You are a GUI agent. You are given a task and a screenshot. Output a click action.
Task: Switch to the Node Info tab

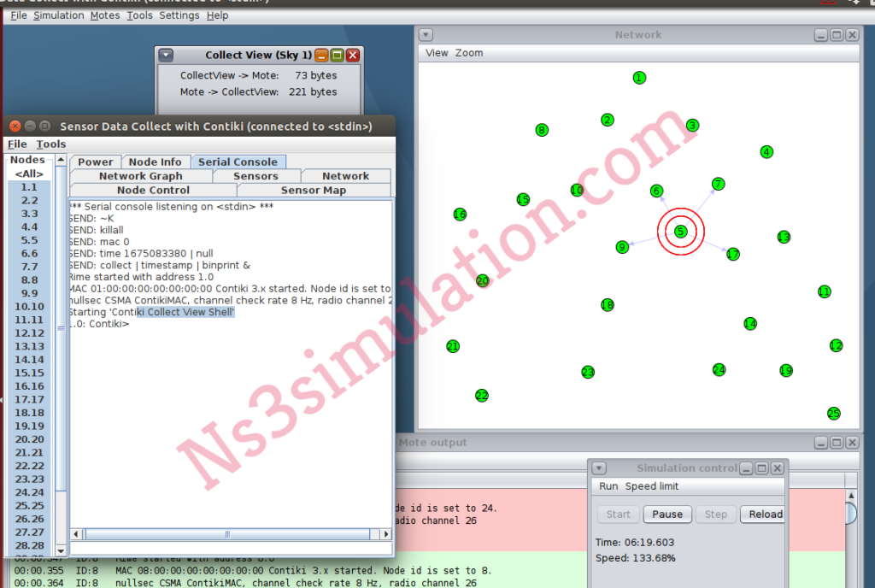click(156, 162)
